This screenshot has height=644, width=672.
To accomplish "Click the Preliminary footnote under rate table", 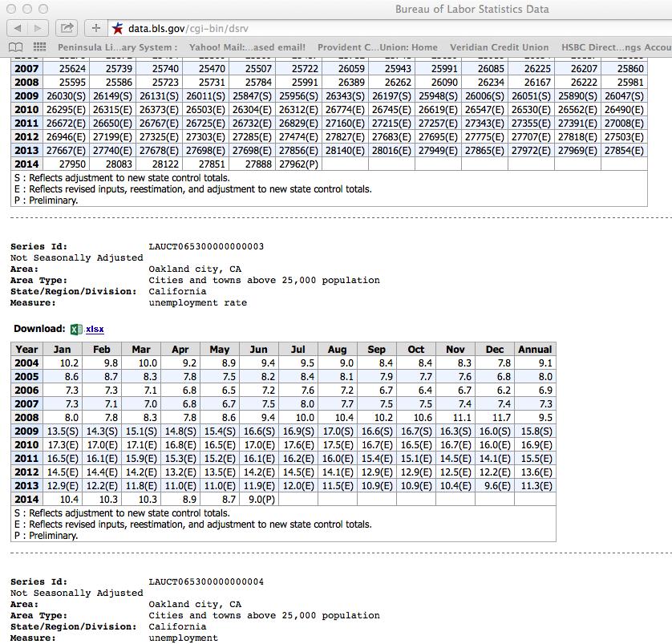I will click(46, 536).
